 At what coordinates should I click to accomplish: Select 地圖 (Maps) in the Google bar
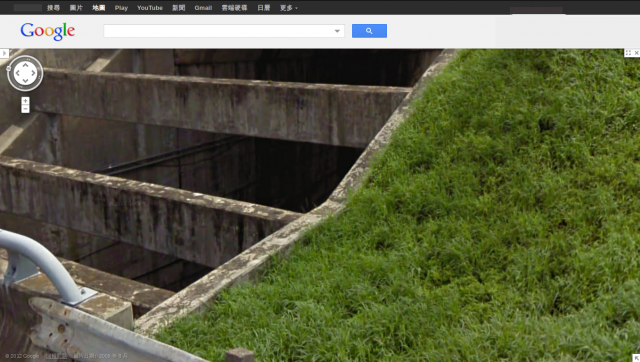click(98, 8)
